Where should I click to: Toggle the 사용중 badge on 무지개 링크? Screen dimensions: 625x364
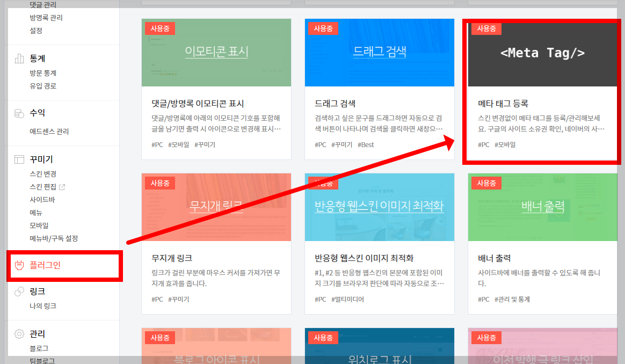pyautogui.click(x=159, y=183)
